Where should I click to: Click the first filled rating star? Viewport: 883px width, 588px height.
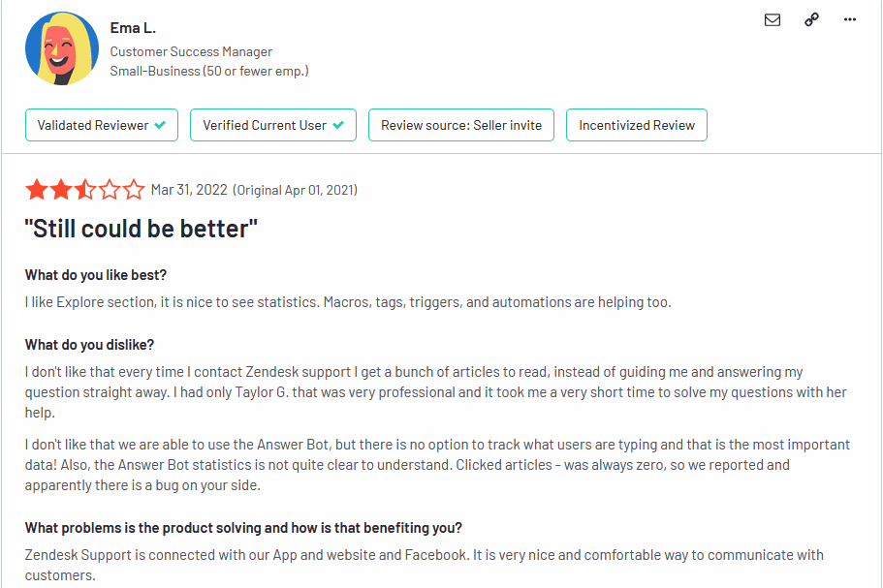click(x=37, y=190)
